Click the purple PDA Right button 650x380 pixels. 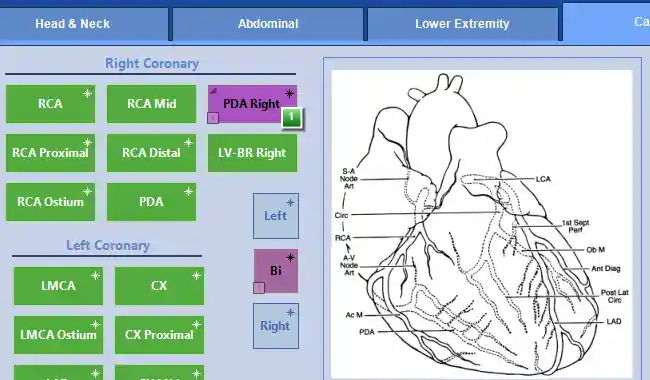click(252, 104)
